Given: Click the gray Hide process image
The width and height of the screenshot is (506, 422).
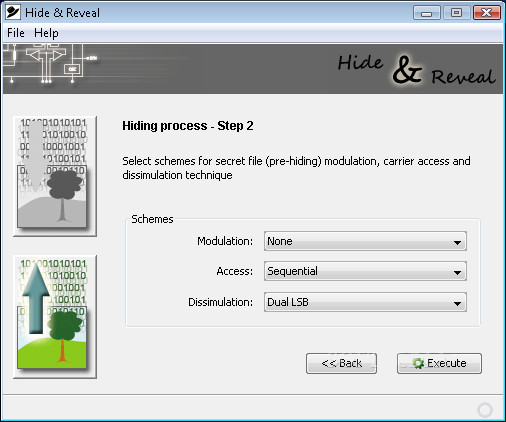Looking at the screenshot, I should pyautogui.click(x=55, y=176).
